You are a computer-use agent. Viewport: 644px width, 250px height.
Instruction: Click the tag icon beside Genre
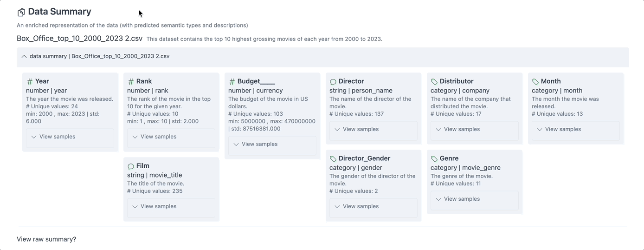[434, 159]
